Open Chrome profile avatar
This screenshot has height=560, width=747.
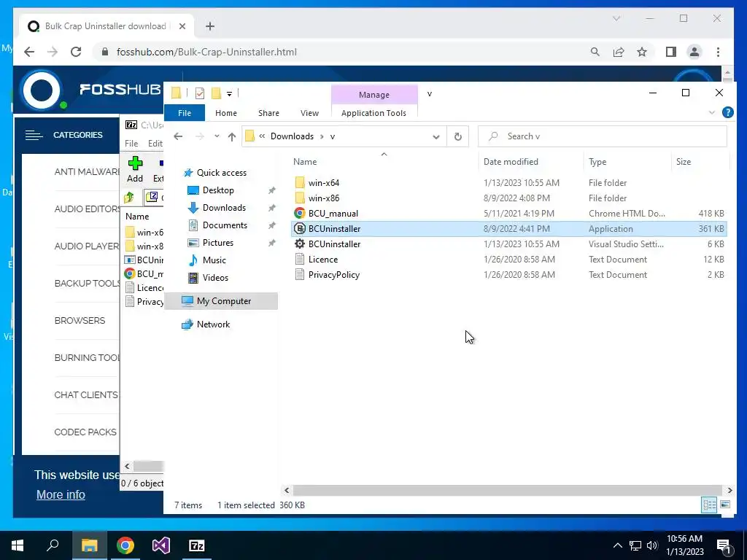click(x=694, y=52)
